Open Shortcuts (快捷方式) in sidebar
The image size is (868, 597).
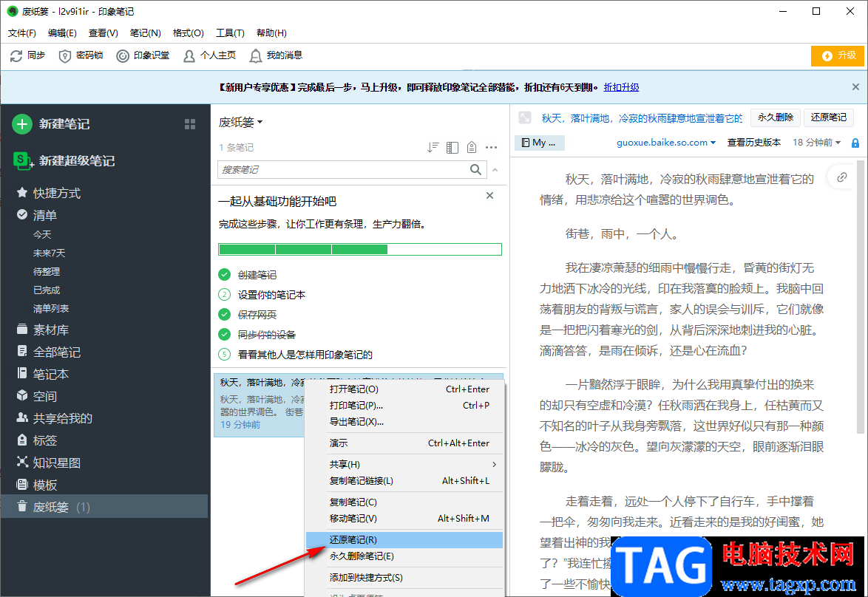tap(49, 193)
